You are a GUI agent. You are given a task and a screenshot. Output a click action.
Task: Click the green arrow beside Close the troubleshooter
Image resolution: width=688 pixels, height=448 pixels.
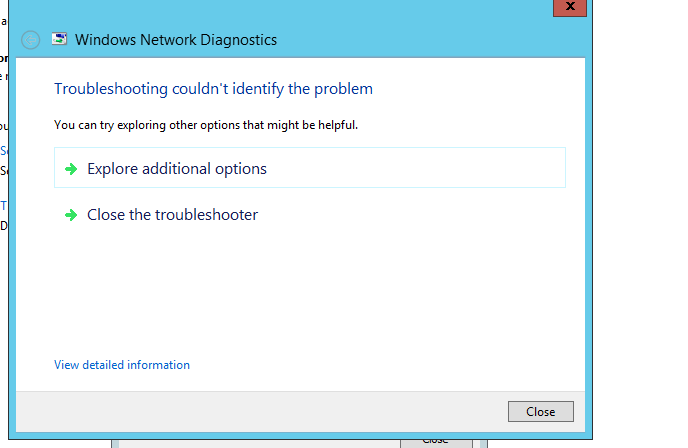click(71, 215)
